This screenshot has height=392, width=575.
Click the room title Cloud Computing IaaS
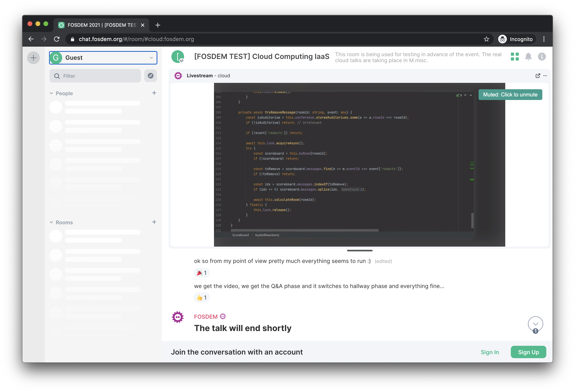point(262,56)
